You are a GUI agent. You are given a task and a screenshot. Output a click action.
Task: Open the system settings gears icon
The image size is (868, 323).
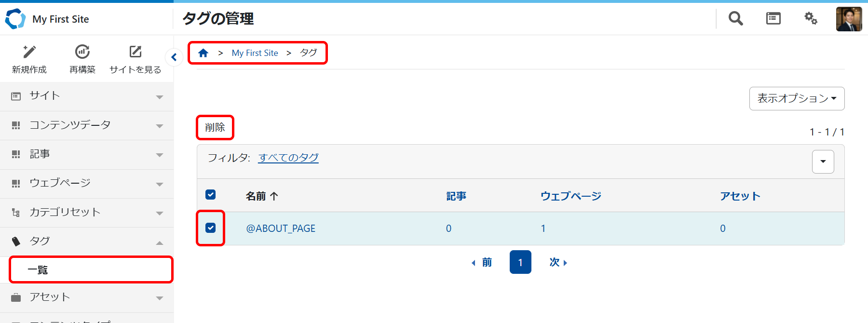point(811,19)
